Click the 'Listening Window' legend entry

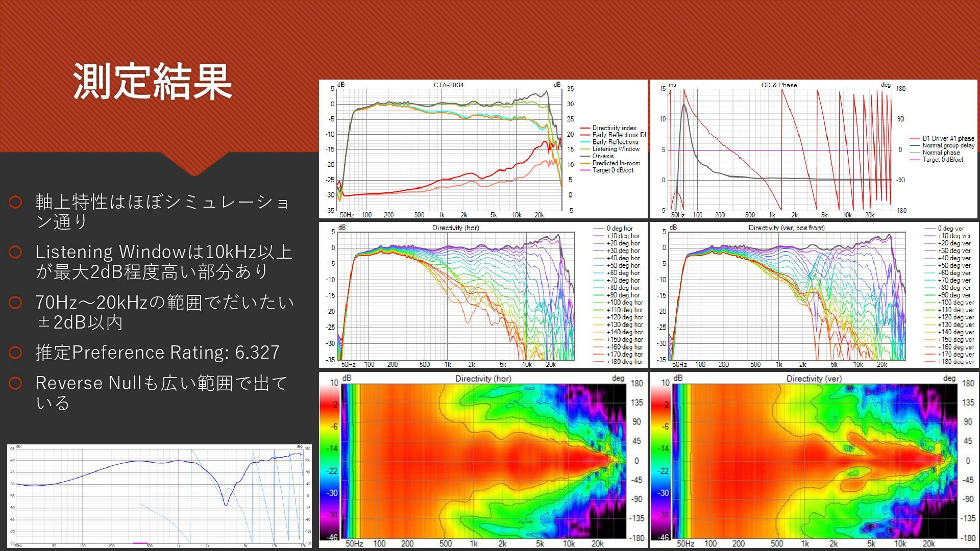point(616,149)
